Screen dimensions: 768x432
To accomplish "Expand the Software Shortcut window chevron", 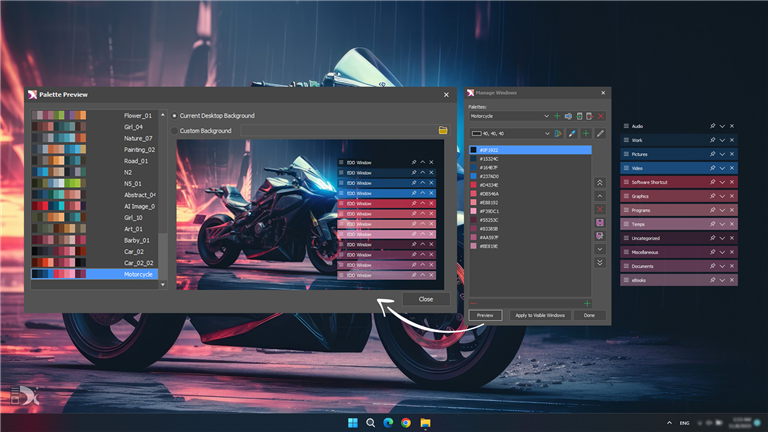I will [x=722, y=182].
